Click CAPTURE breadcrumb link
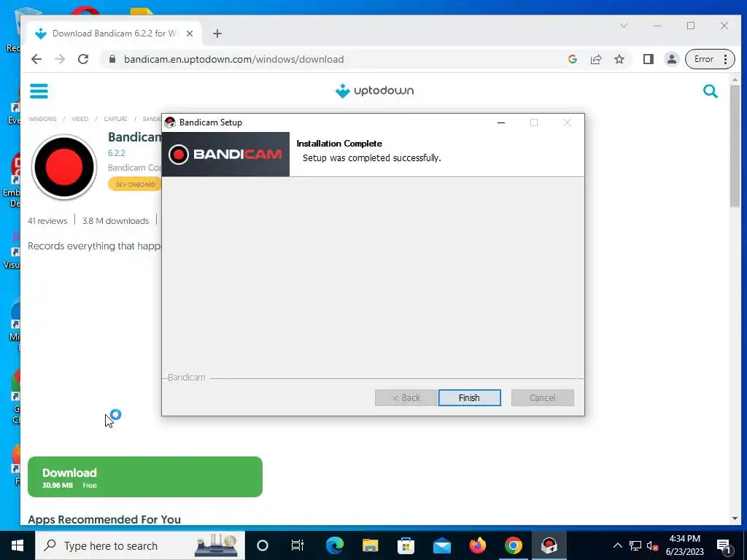This screenshot has height=560, width=747. pyautogui.click(x=115, y=119)
